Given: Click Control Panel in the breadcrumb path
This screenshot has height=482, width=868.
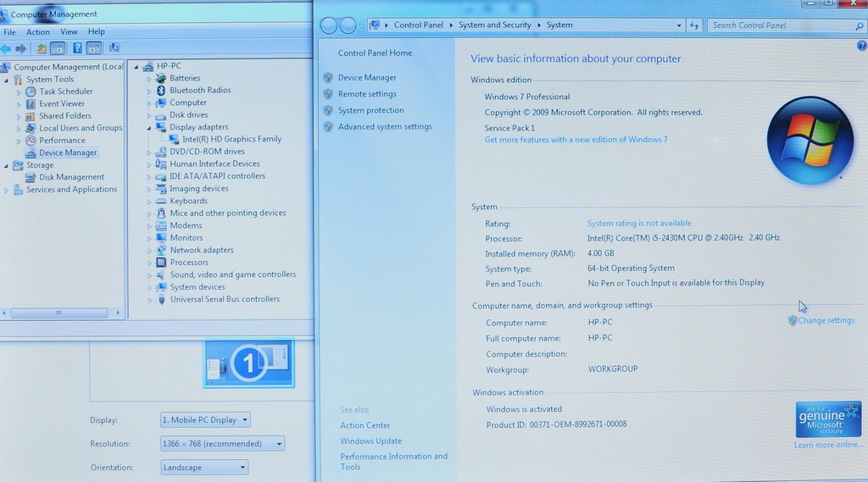Looking at the screenshot, I should coord(419,25).
